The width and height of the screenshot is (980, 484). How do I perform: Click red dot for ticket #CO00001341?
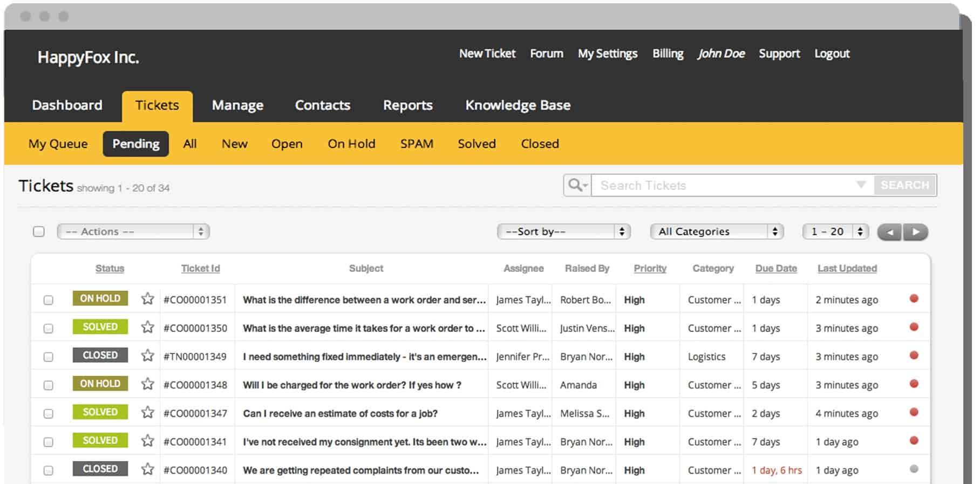914,440
